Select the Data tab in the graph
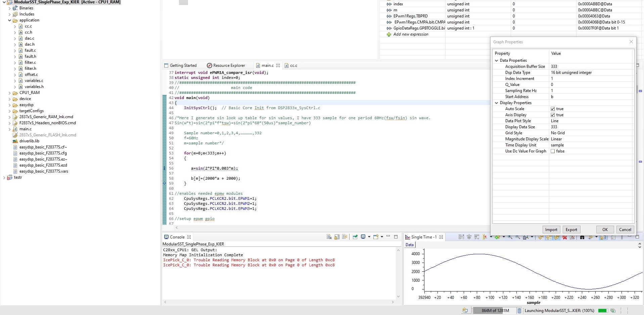The width and height of the screenshot is (644, 315). [x=410, y=244]
